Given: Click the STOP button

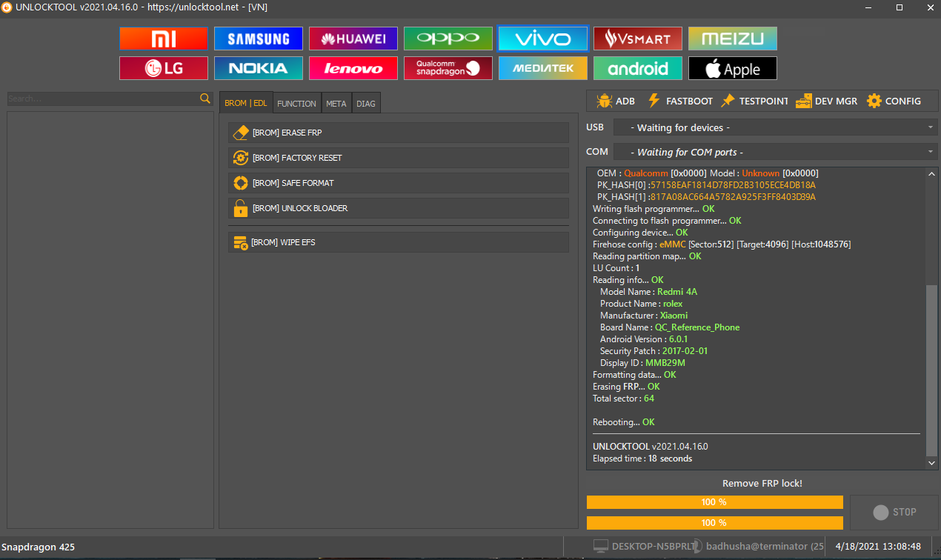Looking at the screenshot, I should click(x=894, y=512).
